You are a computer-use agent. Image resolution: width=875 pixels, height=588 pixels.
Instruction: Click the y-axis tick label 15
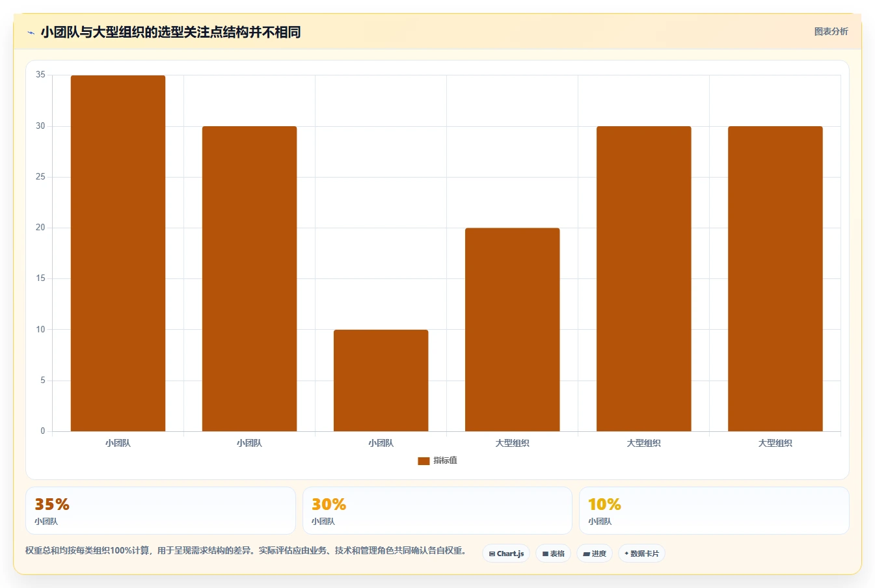point(40,278)
